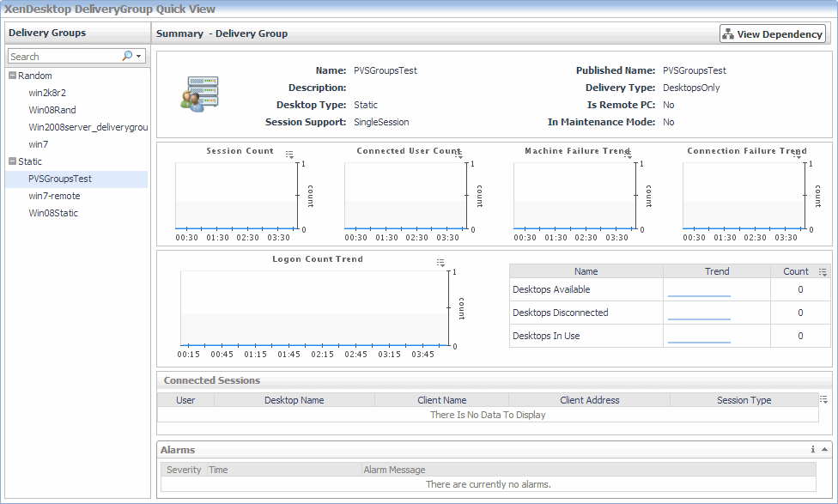Open Machine Failure Trend chart options icon

(x=628, y=155)
